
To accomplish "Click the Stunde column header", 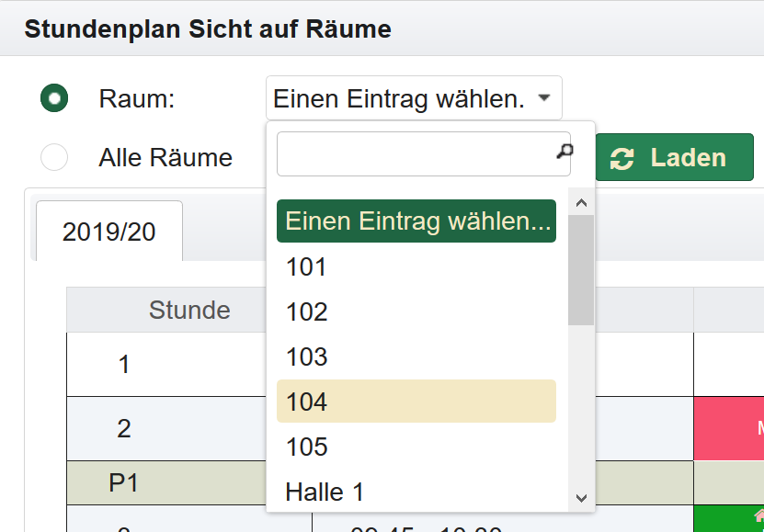I will click(x=189, y=310).
